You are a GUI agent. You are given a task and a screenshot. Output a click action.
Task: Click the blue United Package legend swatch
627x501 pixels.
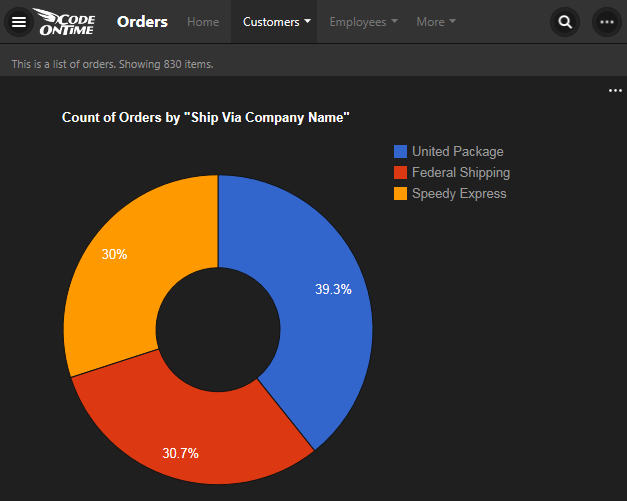(401, 152)
